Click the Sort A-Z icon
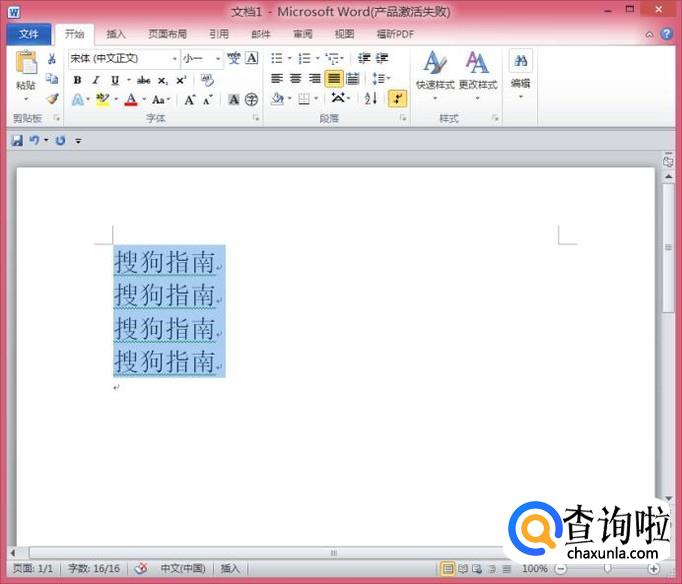 click(371, 99)
